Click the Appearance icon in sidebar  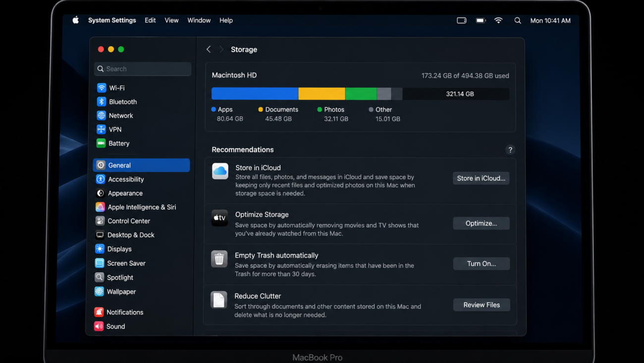pos(101,193)
